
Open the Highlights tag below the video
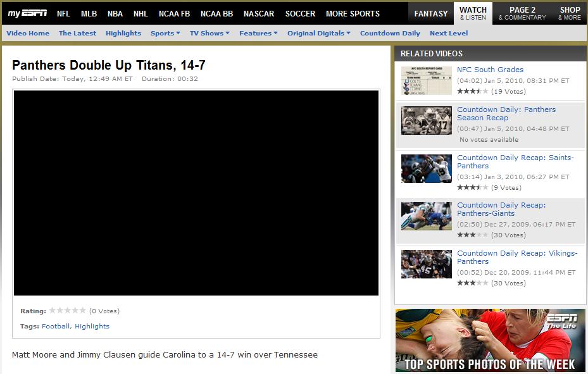pyautogui.click(x=92, y=326)
